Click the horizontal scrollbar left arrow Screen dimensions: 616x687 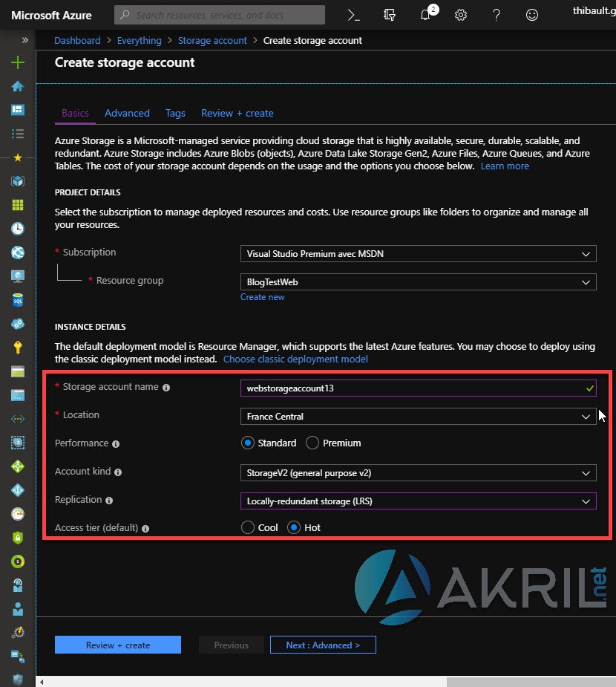pyautogui.click(x=42, y=682)
